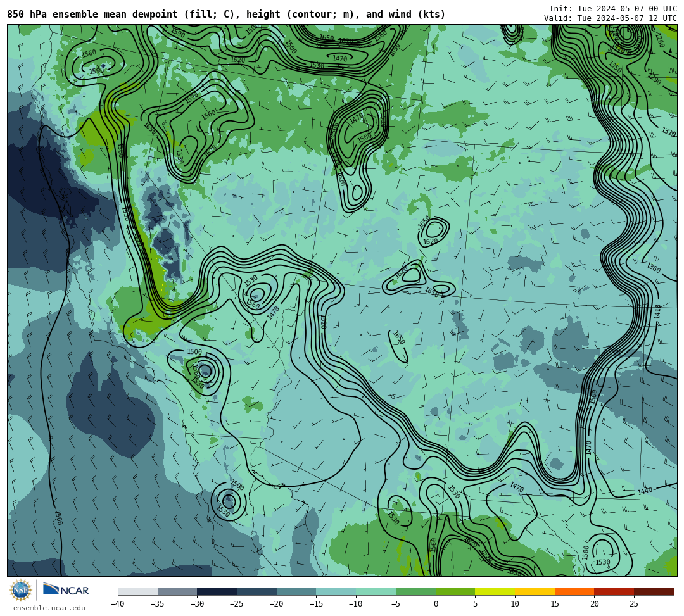Click the -15 colorbar tick label
Viewport: 684px width, 616px height.
316,604
